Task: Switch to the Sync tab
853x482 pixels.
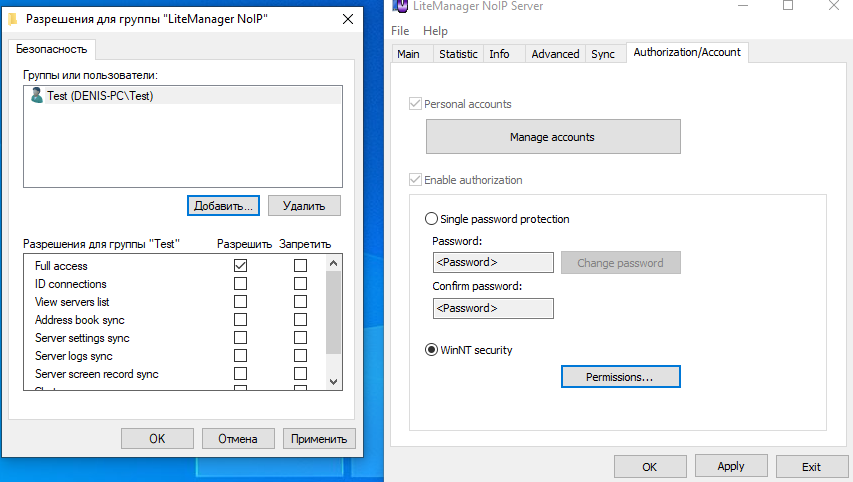Action: [x=603, y=54]
